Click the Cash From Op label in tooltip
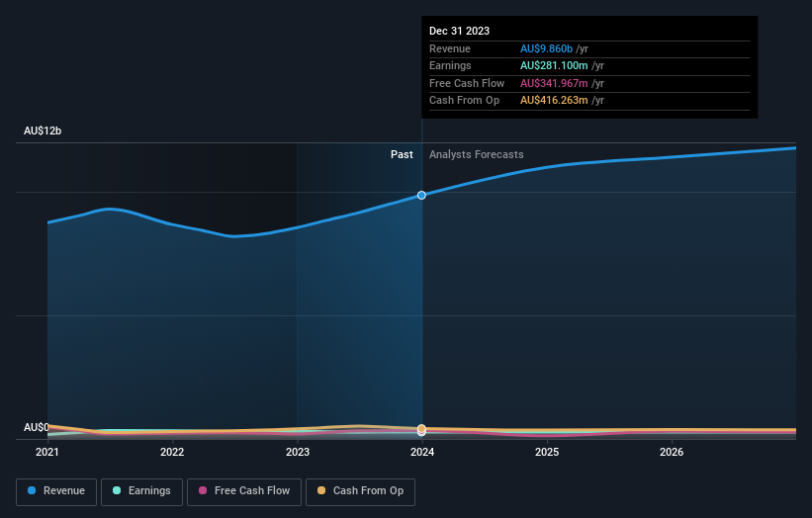The height and width of the screenshot is (518, 812). click(465, 101)
